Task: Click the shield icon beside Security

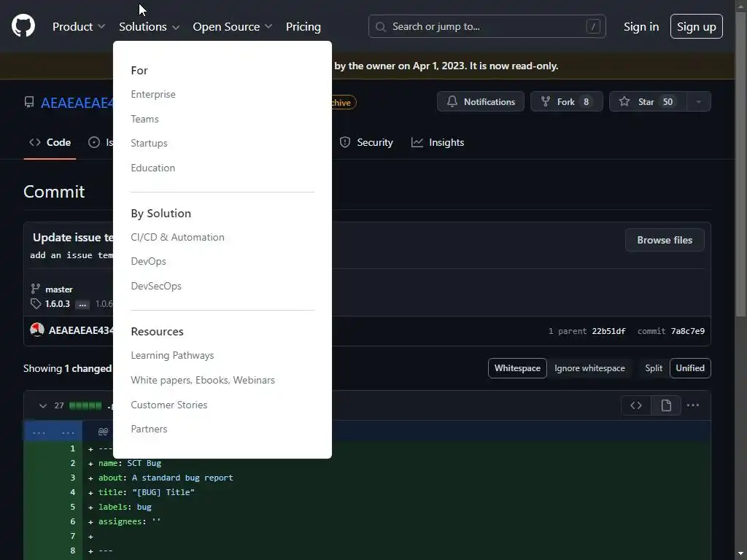Action: click(x=345, y=142)
